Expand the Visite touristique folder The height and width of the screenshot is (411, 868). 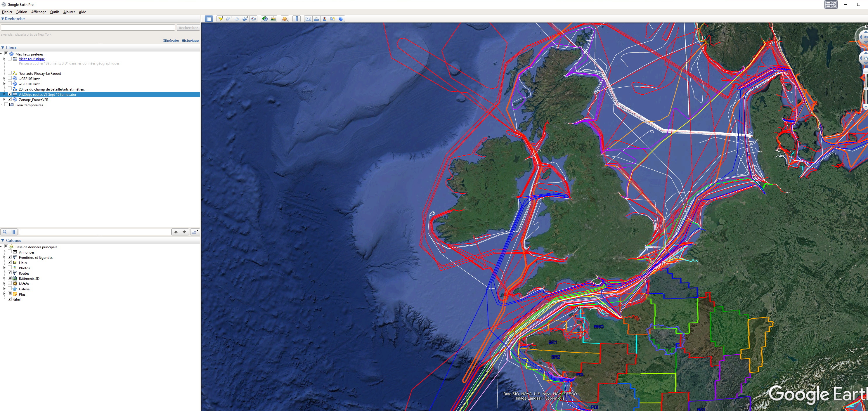click(x=4, y=59)
